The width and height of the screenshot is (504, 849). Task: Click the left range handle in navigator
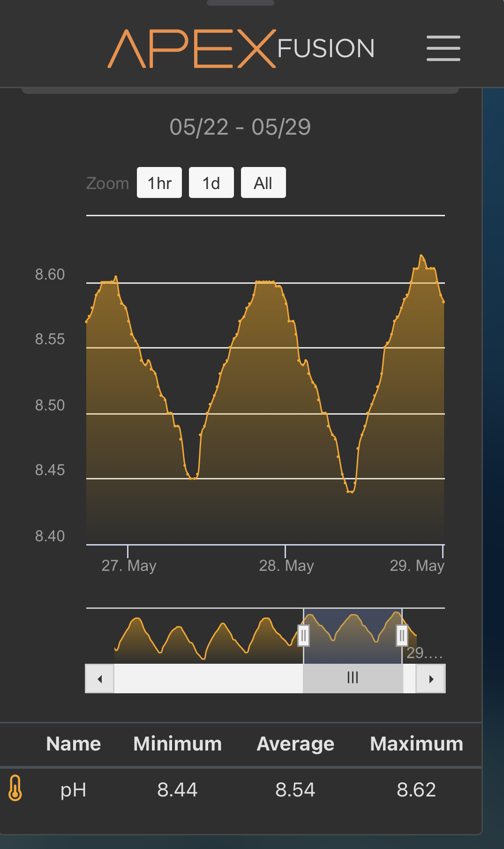click(x=303, y=636)
